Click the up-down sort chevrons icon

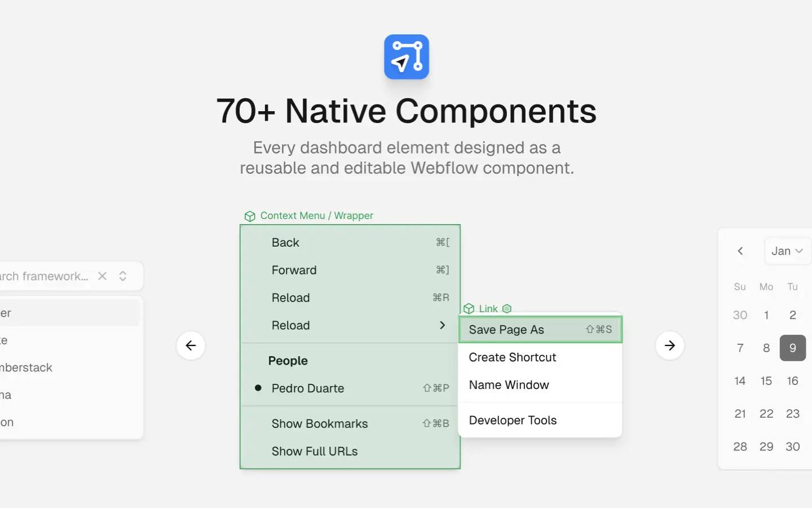123,276
